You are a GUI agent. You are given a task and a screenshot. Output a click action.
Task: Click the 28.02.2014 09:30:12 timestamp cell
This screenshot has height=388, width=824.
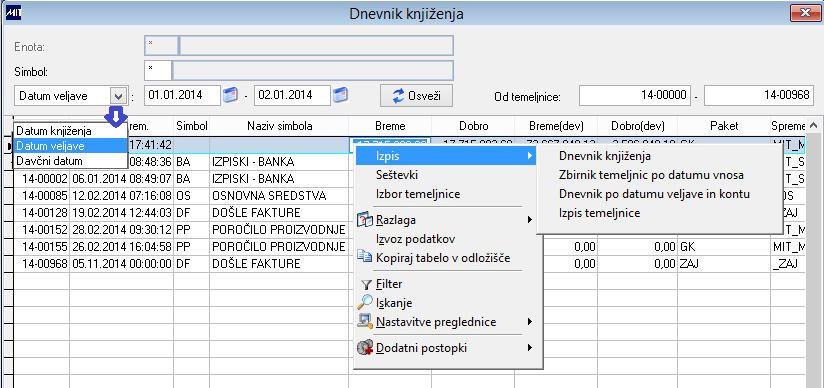point(122,229)
